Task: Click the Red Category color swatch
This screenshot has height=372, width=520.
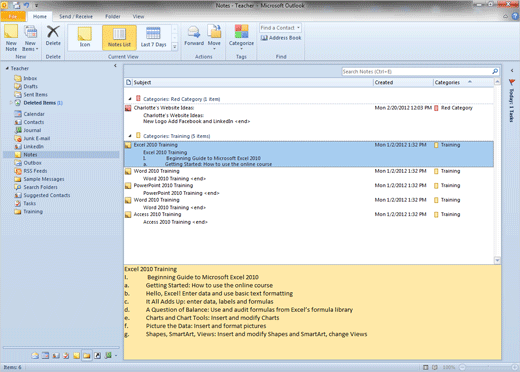Action: click(436, 108)
